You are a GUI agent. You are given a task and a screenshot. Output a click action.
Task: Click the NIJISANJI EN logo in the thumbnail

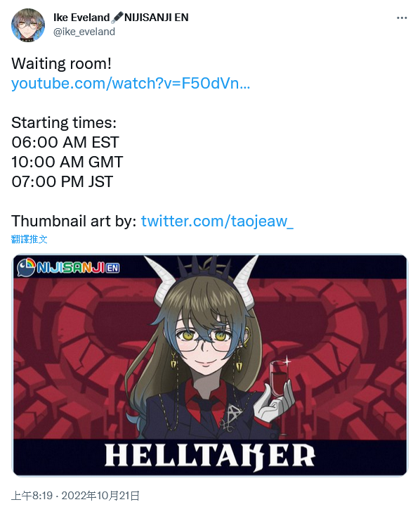(x=68, y=267)
